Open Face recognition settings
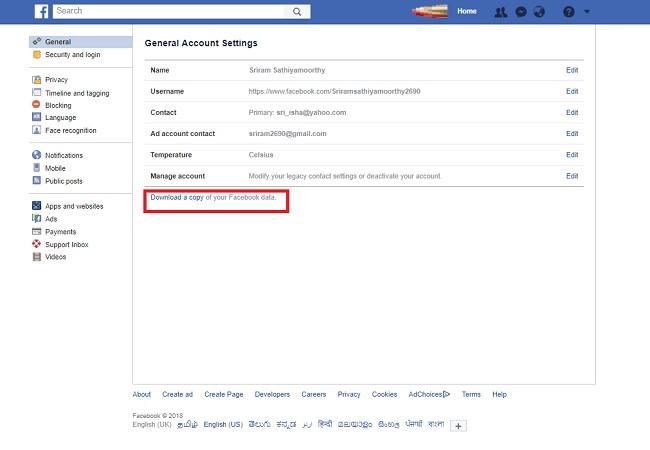The image size is (650, 450). (x=71, y=130)
